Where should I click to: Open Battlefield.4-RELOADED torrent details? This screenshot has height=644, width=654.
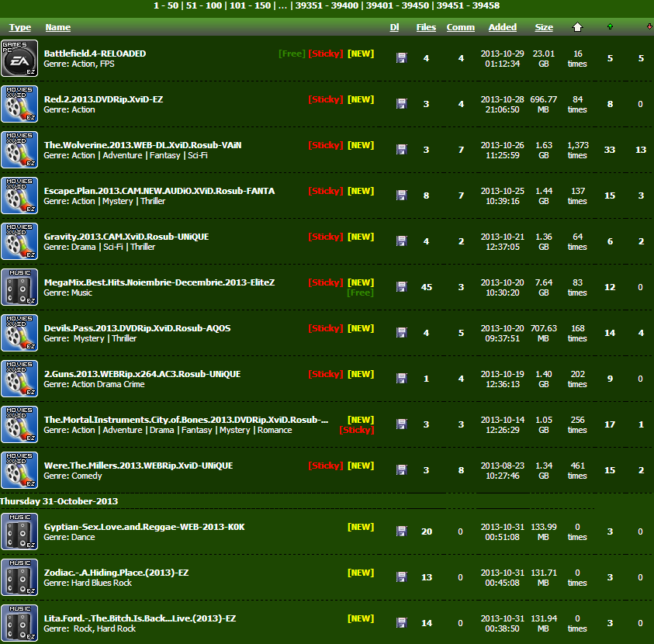95,54
